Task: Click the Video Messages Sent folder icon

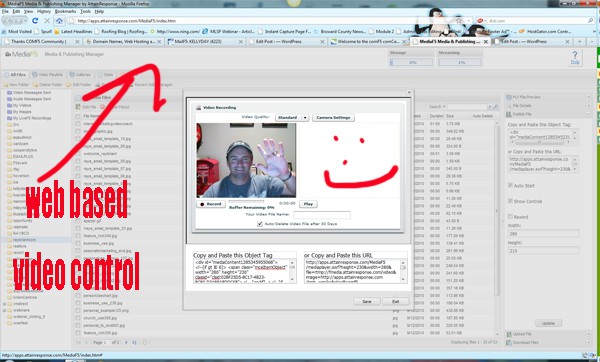Action: point(10,93)
